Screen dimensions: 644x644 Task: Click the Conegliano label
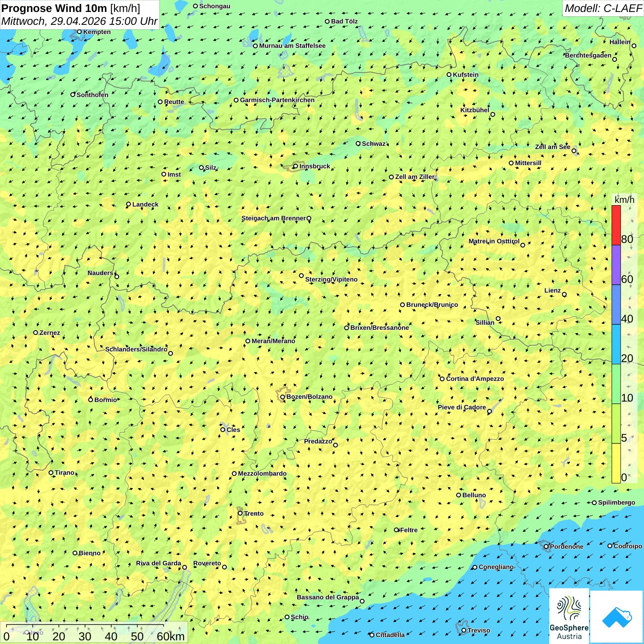click(496, 567)
